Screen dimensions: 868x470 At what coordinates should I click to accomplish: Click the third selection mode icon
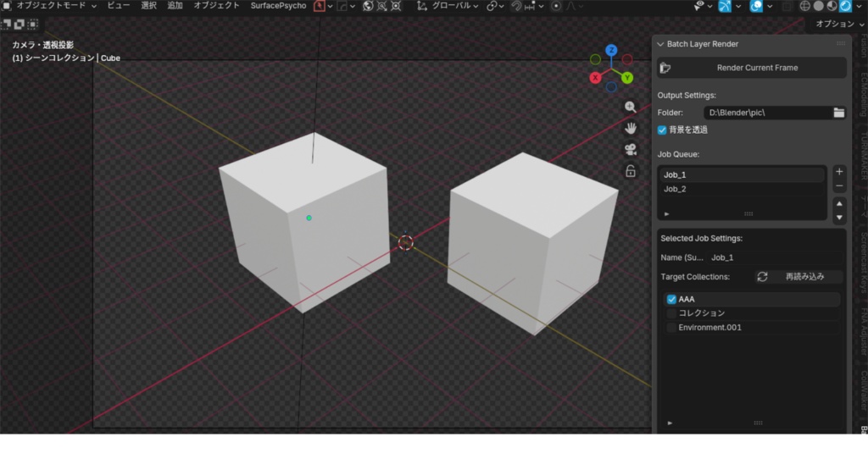pos(33,24)
